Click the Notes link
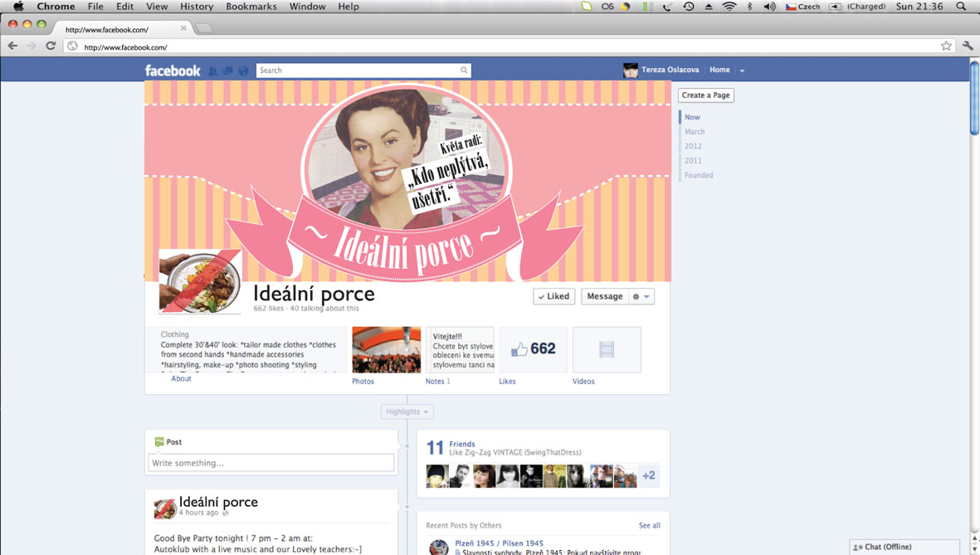Screen dimensions: 980x555 coord(434,382)
